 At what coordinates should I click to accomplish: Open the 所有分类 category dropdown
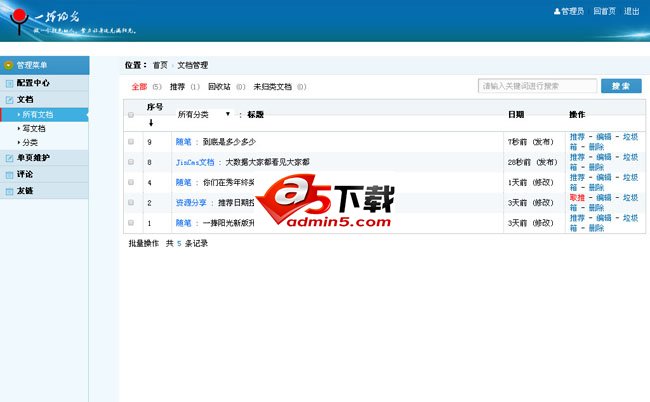(204, 114)
